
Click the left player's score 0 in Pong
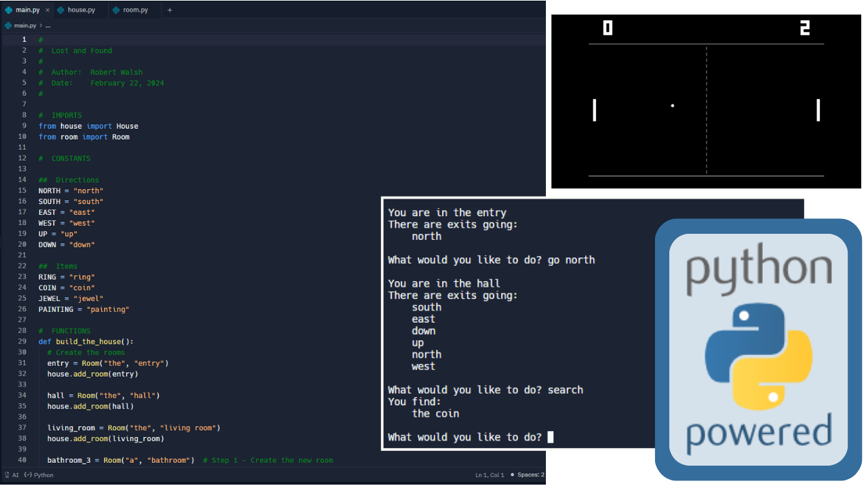608,28
